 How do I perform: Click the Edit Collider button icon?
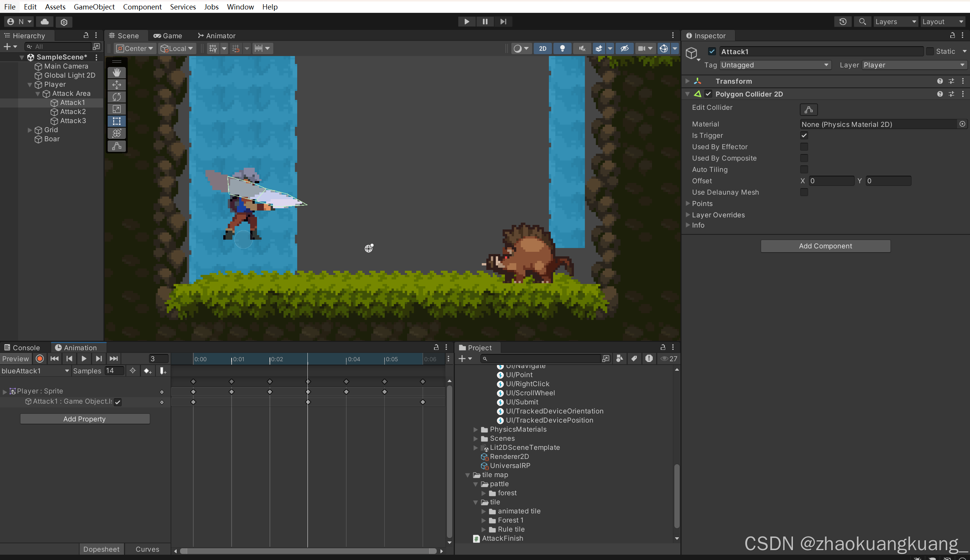click(808, 110)
